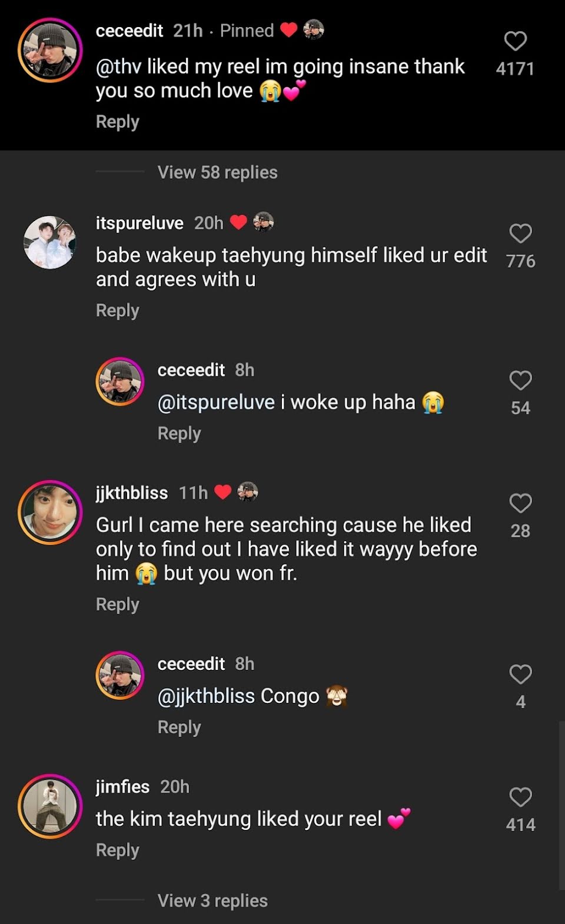Viewport: 565px width, 924px height.
Task: Open jimfies profile avatar
Action: coord(50,806)
